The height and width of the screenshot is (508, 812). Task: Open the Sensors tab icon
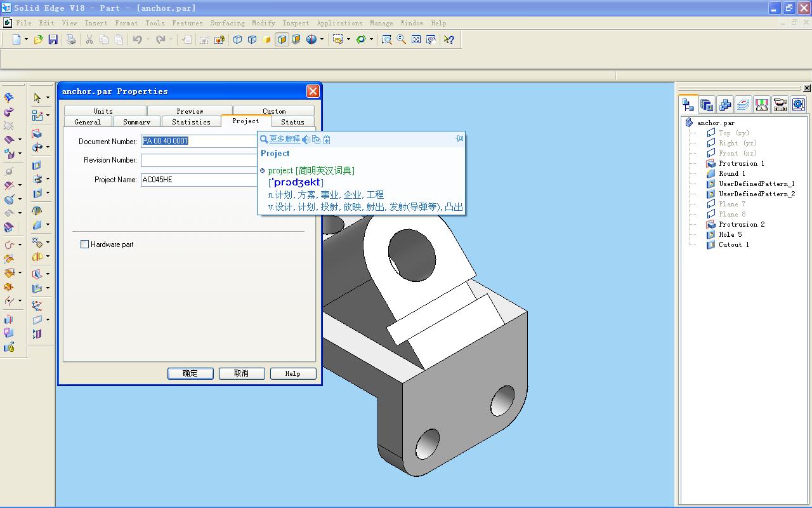click(x=762, y=104)
